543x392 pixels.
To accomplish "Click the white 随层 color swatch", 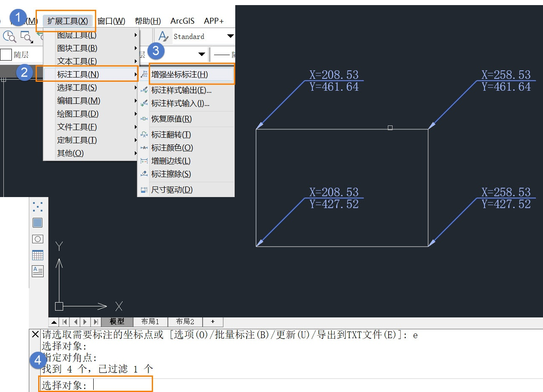I will pyautogui.click(x=6, y=55).
